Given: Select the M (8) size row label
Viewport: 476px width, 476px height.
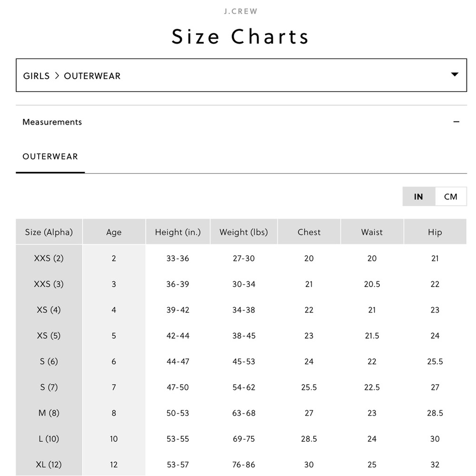Looking at the screenshot, I should click(49, 413).
